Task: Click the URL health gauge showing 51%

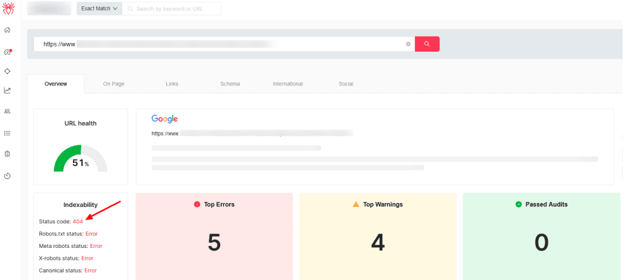Action: tap(80, 159)
